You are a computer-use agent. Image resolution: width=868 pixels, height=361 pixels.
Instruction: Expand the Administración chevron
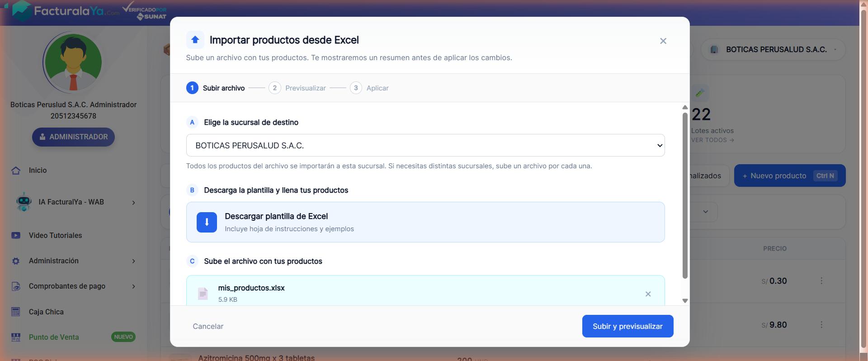(x=133, y=261)
